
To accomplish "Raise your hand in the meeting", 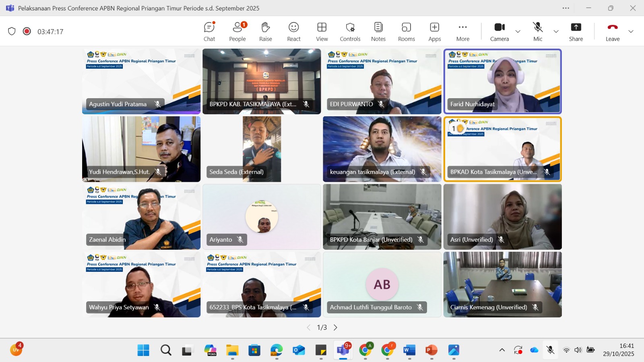I will pyautogui.click(x=265, y=31).
